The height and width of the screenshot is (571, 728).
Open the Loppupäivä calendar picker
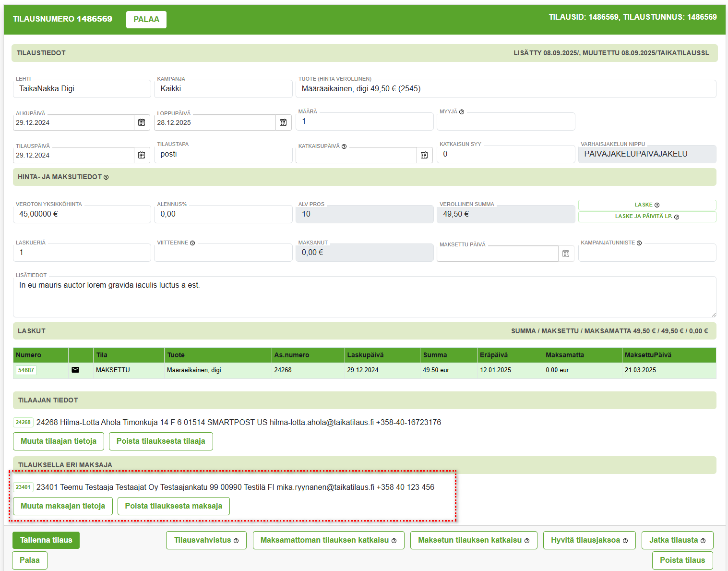click(x=283, y=122)
